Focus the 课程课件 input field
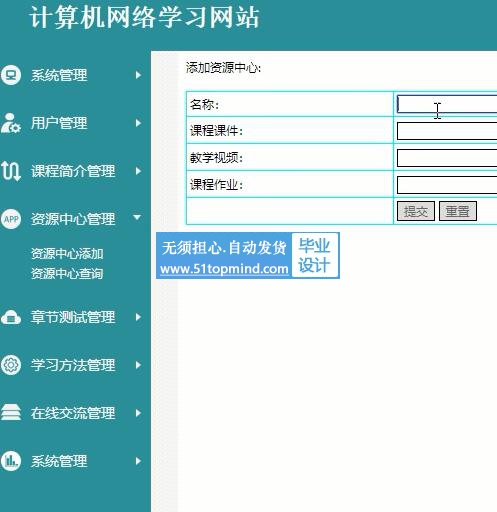Viewport: 497px width, 512px height. click(x=447, y=131)
